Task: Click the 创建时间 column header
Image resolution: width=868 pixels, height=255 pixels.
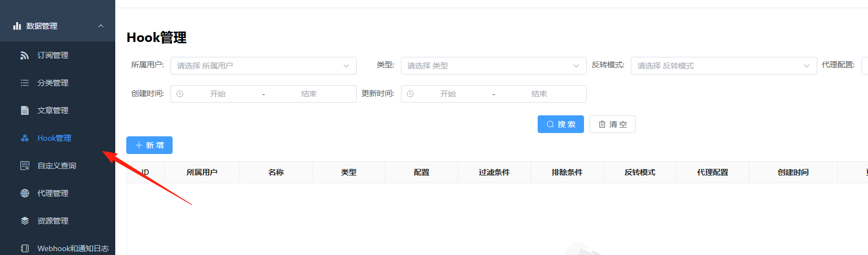Action: pos(793,172)
